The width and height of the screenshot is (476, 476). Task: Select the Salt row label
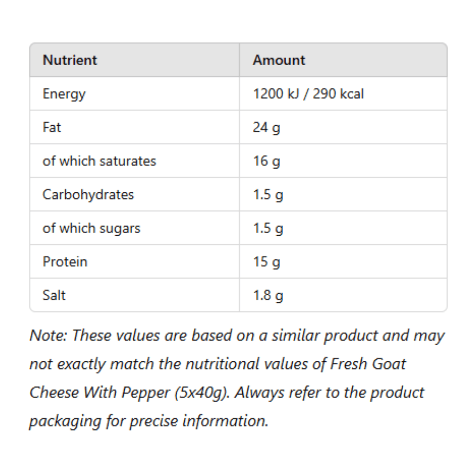[x=54, y=295]
